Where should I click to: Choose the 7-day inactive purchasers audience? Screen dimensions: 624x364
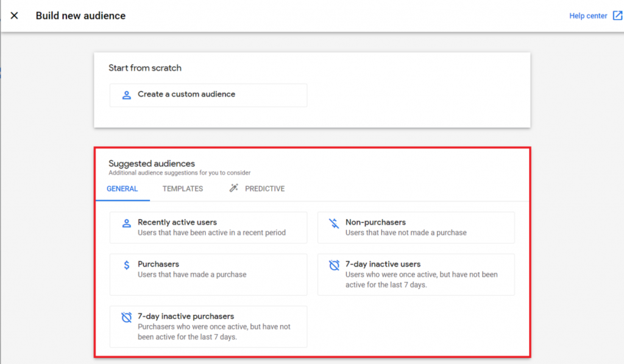tap(208, 326)
